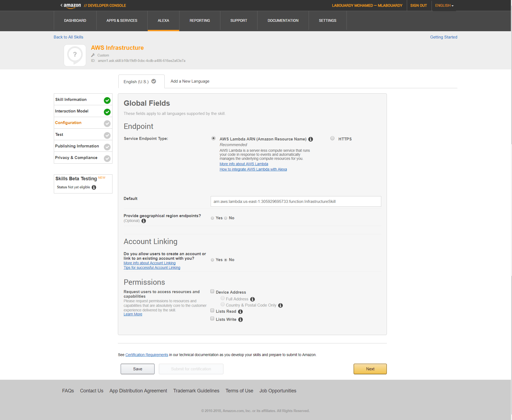Screen dimensions: 512x420
Task: Open More info about AWS Lambda link
Action: [244, 164]
